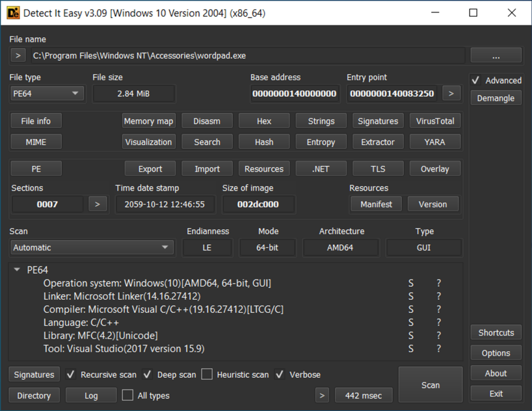
Task: Click the File name path field
Action: click(247, 56)
